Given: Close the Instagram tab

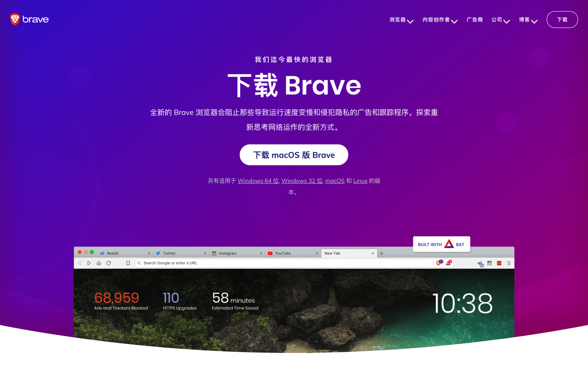Looking at the screenshot, I should click(x=261, y=253).
